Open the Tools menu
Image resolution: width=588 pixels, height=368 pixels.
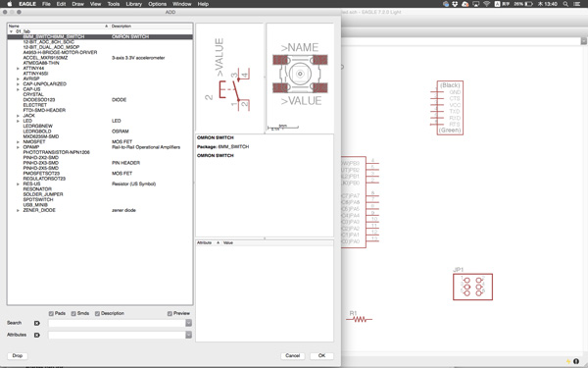pos(114,4)
